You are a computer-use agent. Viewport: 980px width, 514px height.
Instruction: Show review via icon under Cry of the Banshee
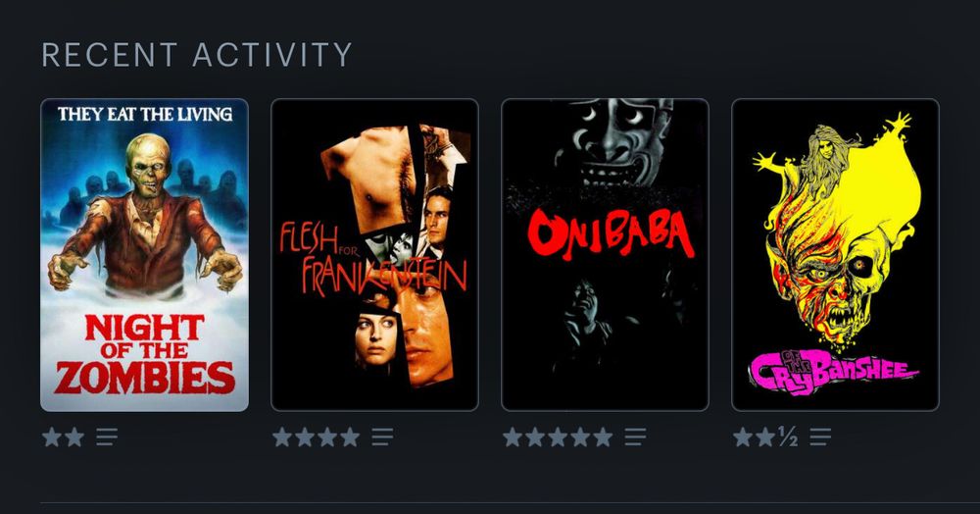point(820,437)
